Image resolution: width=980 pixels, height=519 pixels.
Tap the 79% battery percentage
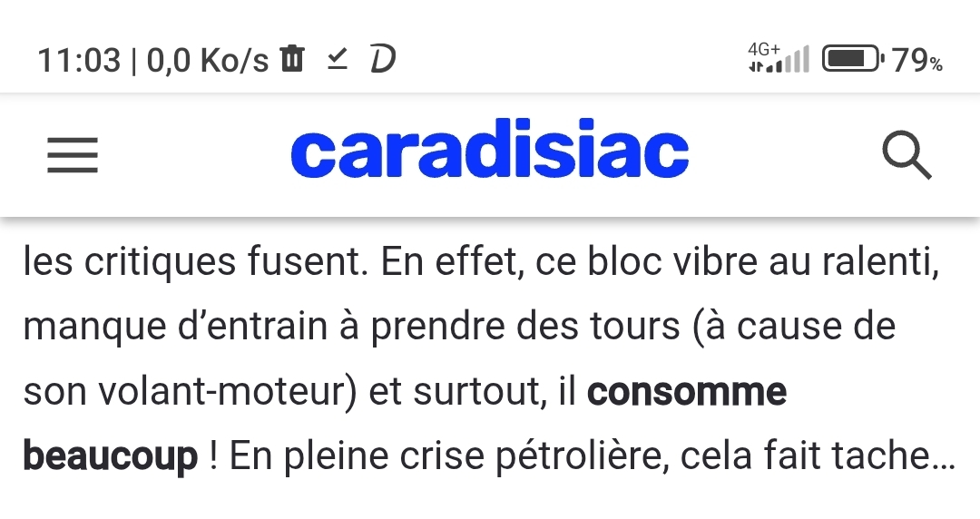pos(917,61)
